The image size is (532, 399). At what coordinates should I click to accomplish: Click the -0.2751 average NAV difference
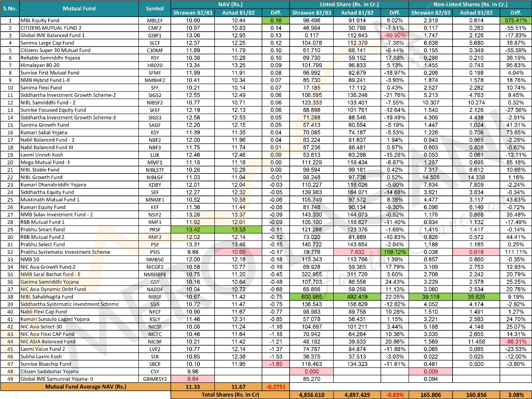[276, 387]
